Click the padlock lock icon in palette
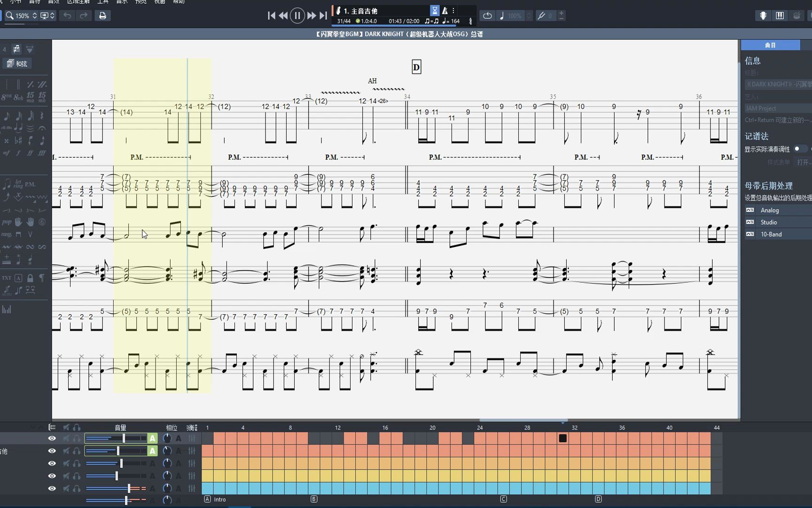 point(30,278)
